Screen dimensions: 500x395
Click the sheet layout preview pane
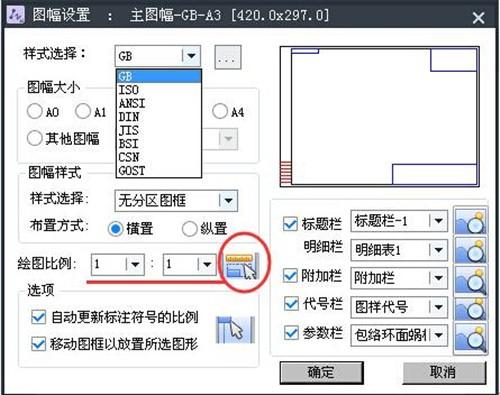coord(380,117)
